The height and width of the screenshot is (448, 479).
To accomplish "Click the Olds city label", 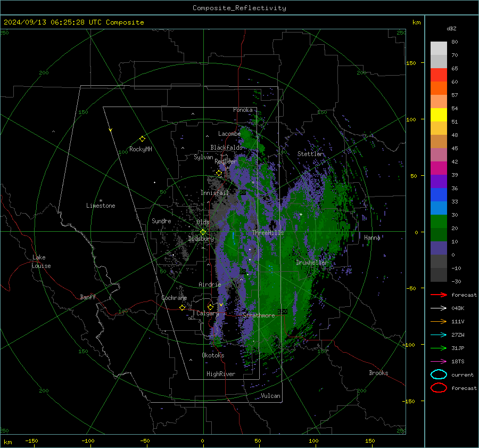I will click(203, 222).
